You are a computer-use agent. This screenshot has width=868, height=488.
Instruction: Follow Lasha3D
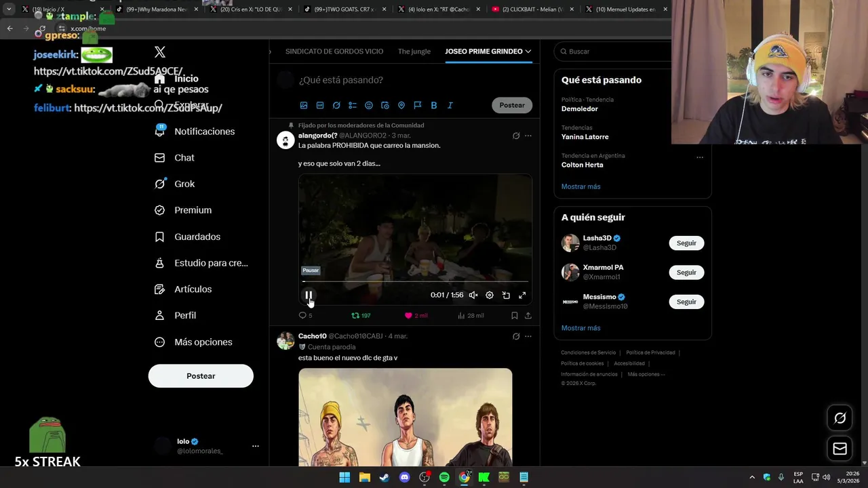click(686, 243)
